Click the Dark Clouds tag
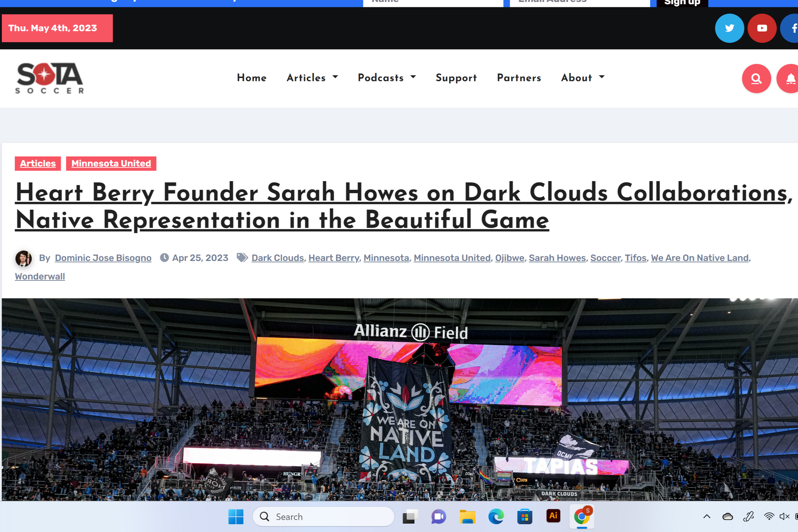 (277, 258)
